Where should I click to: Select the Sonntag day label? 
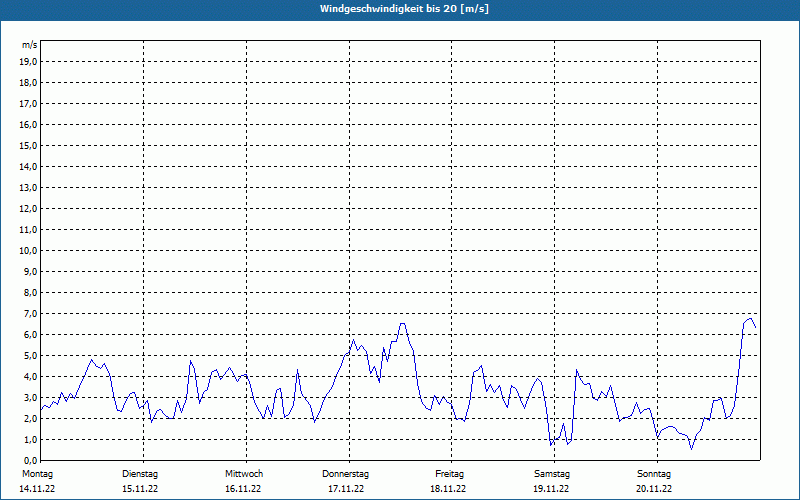pos(655,473)
